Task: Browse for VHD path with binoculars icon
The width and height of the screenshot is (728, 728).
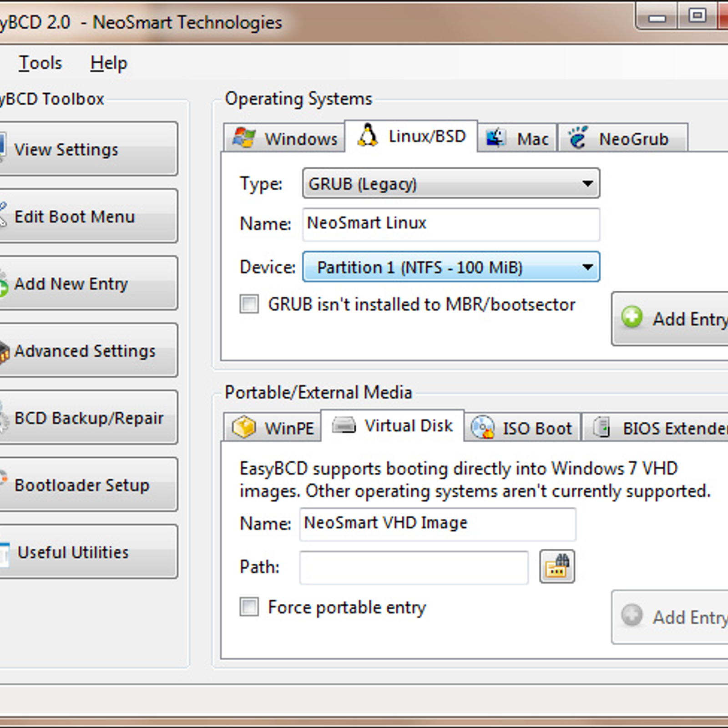Action: point(557,566)
